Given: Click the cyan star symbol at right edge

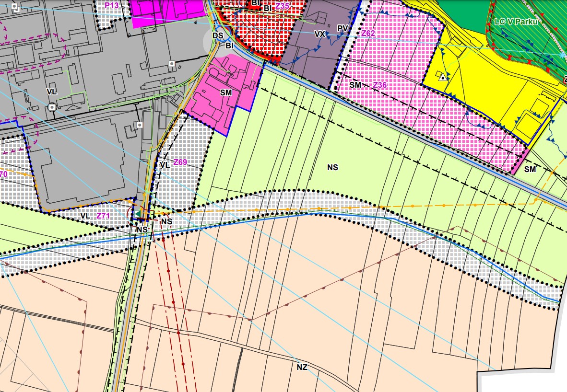Looking at the screenshot, I should (x=563, y=55).
